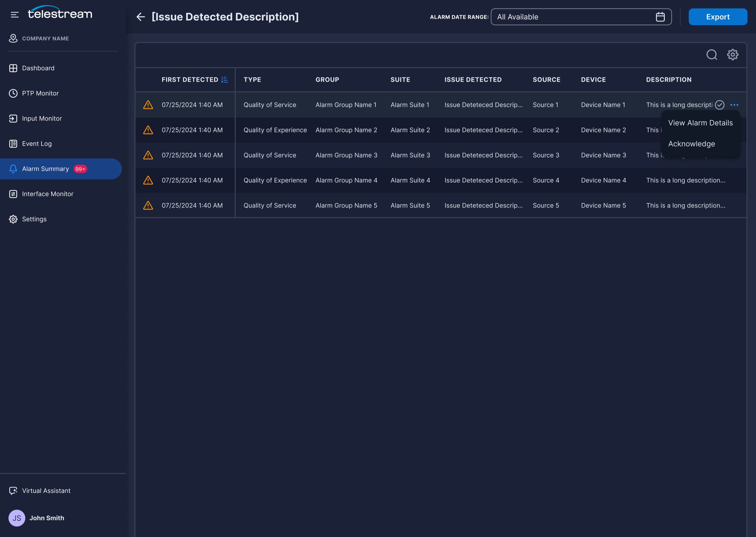The height and width of the screenshot is (537, 756).
Task: Sort by GROUP column header
Action: (x=327, y=80)
